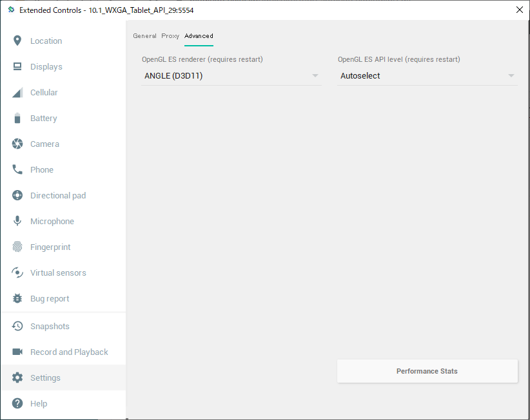The width and height of the screenshot is (530, 420).
Task: Switch to the Proxy tab
Action: (170, 36)
